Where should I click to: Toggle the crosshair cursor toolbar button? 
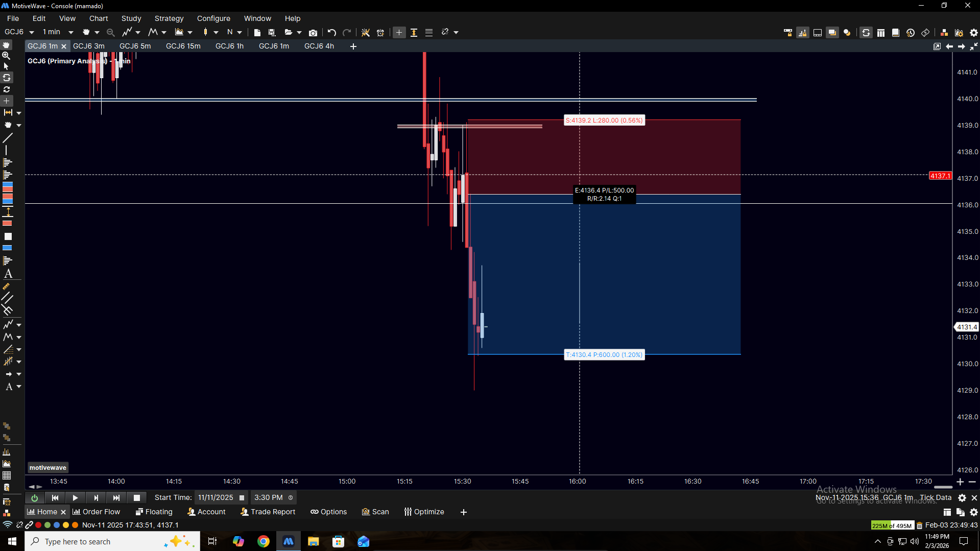[x=399, y=32]
